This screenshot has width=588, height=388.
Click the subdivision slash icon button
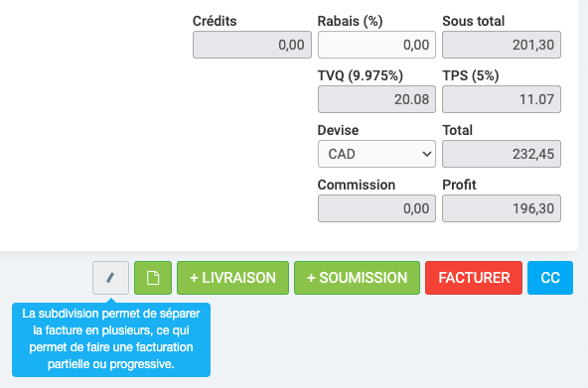pyautogui.click(x=110, y=278)
